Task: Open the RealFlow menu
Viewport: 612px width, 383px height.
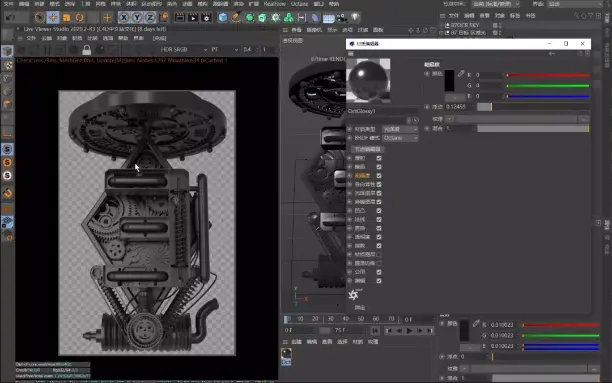Action: 275,4
